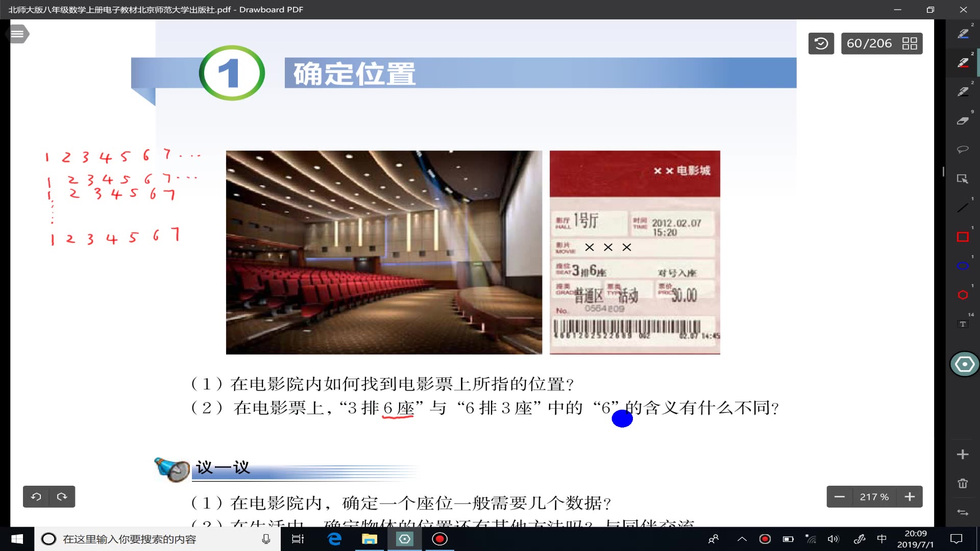Choose the straight line drawing tool
980x551 pixels.
(963, 207)
